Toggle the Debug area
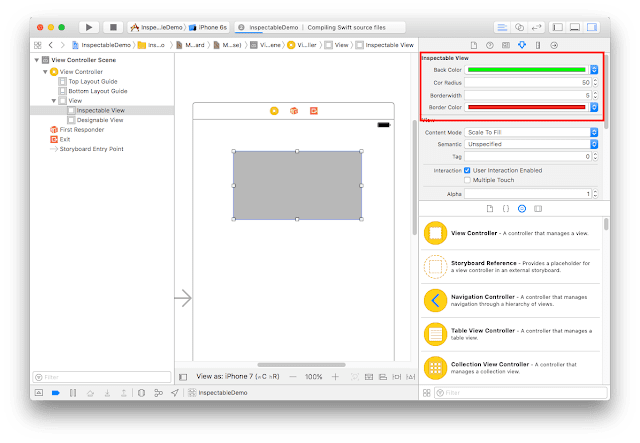The image size is (640, 443). (x=575, y=27)
